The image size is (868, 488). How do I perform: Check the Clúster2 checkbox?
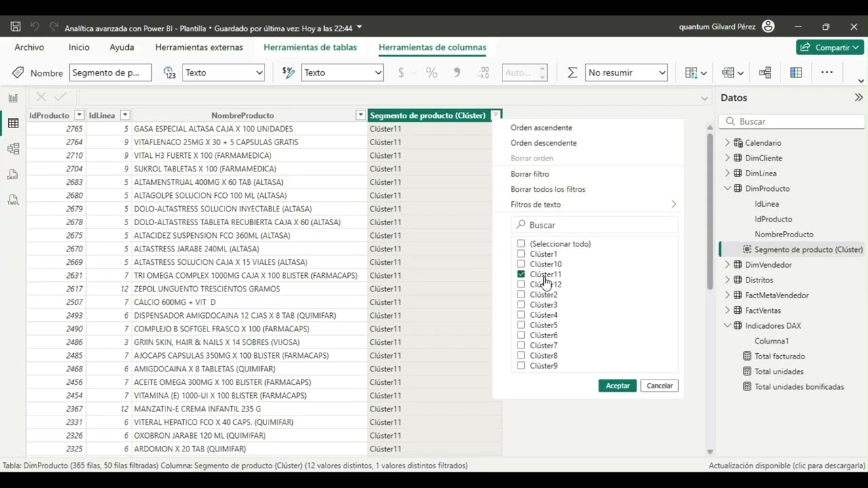pyautogui.click(x=521, y=295)
